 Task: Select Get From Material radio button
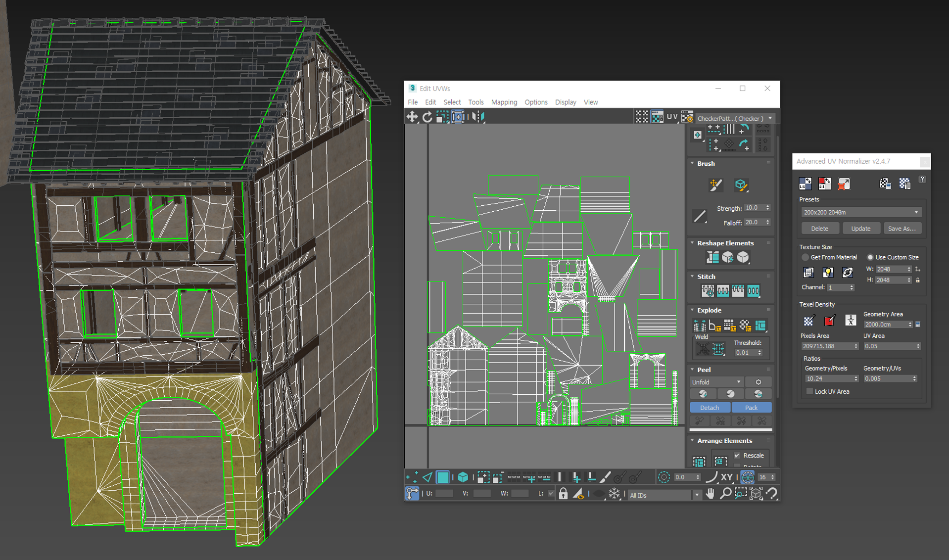tap(805, 257)
